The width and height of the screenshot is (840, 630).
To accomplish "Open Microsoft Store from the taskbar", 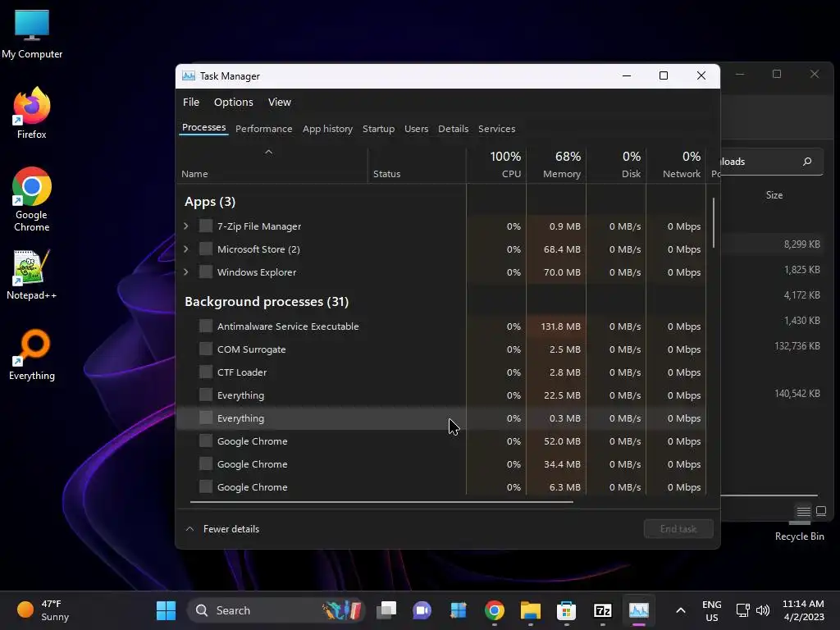I will point(566,610).
